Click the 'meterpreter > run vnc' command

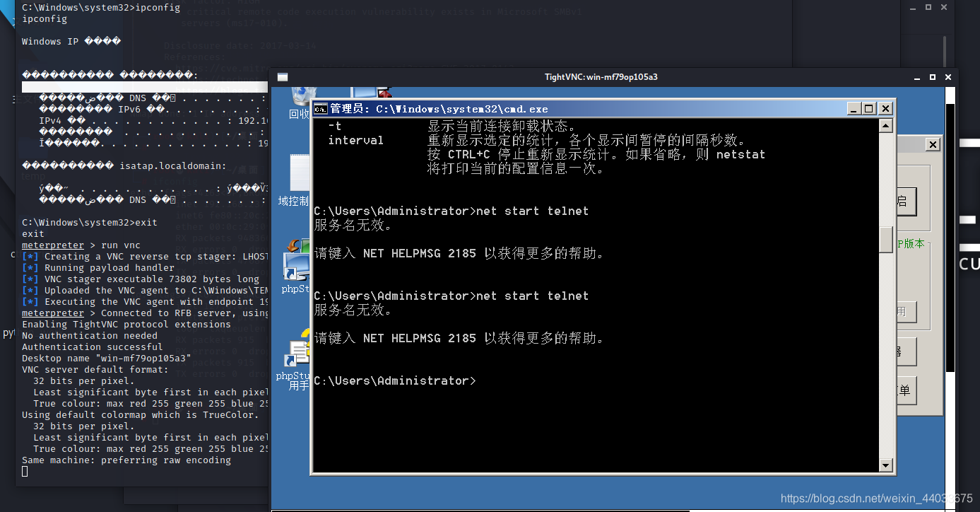point(81,245)
